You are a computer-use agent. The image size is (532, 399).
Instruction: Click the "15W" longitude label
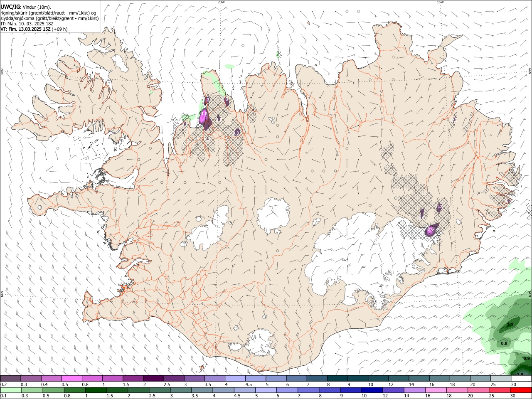tap(440, 2)
